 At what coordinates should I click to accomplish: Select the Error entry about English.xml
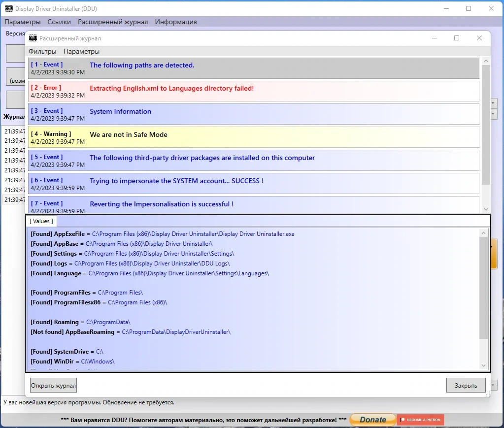(254, 91)
